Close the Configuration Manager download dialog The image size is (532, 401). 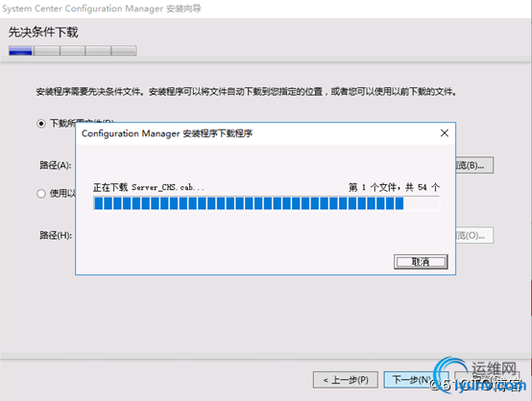tap(444, 133)
